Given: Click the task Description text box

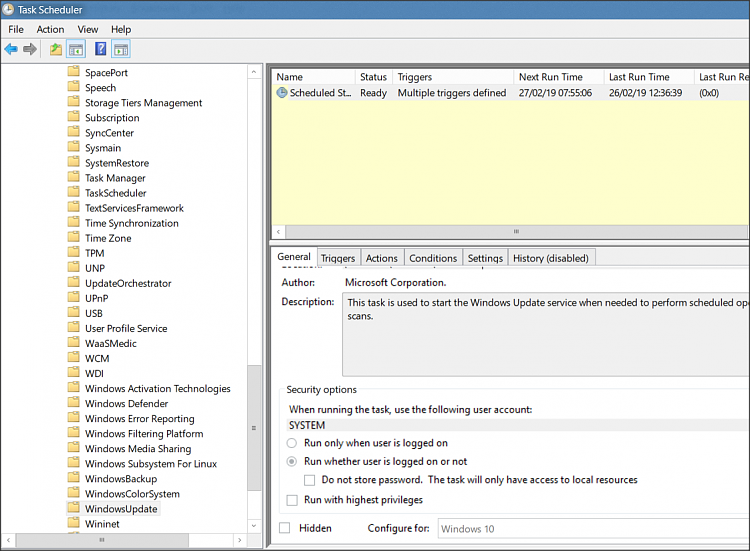Looking at the screenshot, I should [x=546, y=335].
